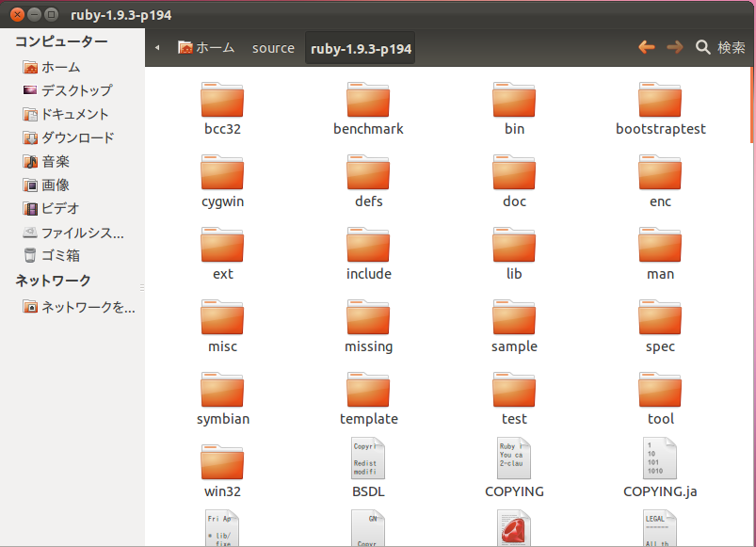Select the file previewing 'Fri Ap'
The height and width of the screenshot is (547, 756).
222,528
